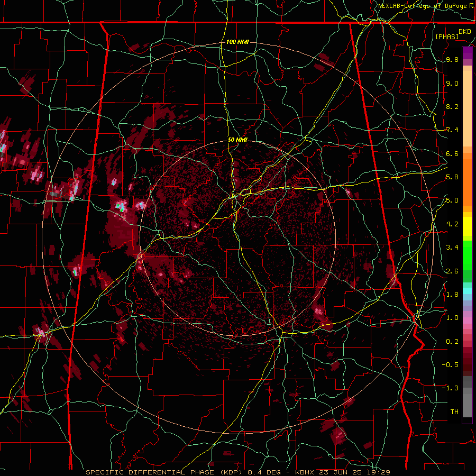Click the 50 NMI range ring label
Screen dimensions: 476x476
pos(237,140)
